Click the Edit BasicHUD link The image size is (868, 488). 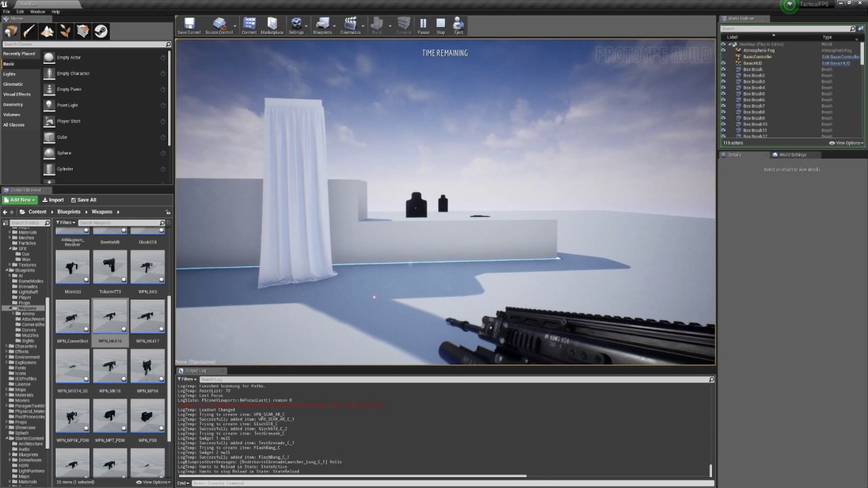click(836, 63)
